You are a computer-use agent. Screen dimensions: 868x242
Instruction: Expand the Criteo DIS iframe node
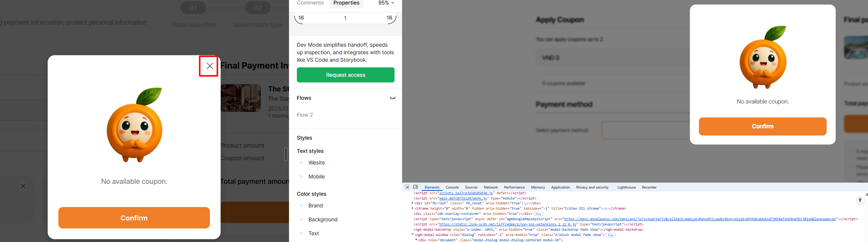413,209
